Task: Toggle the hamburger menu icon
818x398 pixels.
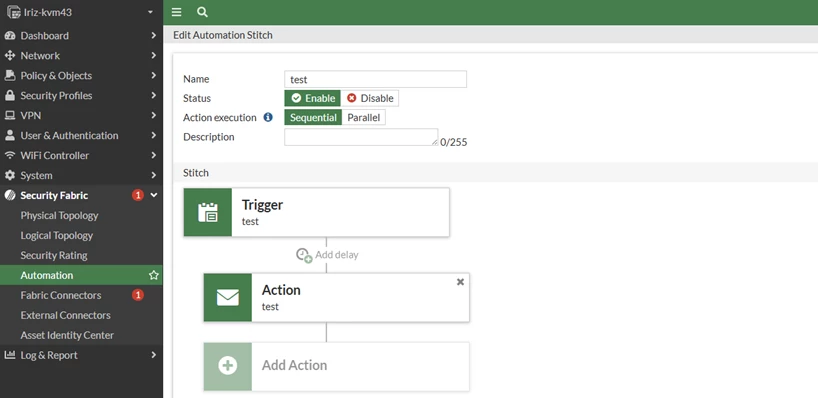Action: click(176, 12)
